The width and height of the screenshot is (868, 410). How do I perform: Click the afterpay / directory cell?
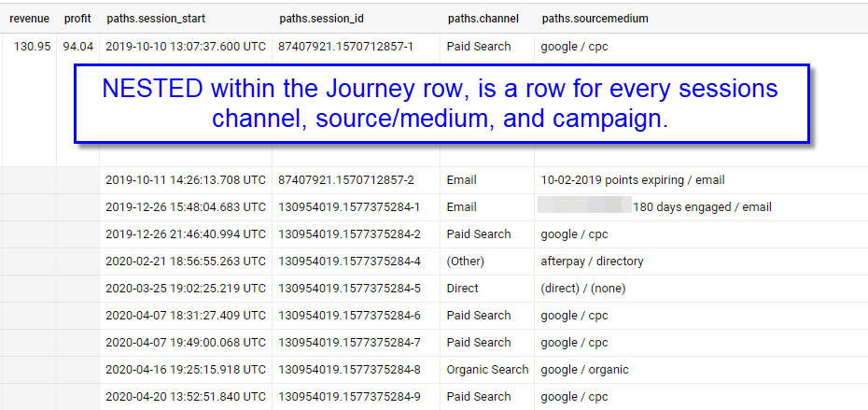[592, 261]
